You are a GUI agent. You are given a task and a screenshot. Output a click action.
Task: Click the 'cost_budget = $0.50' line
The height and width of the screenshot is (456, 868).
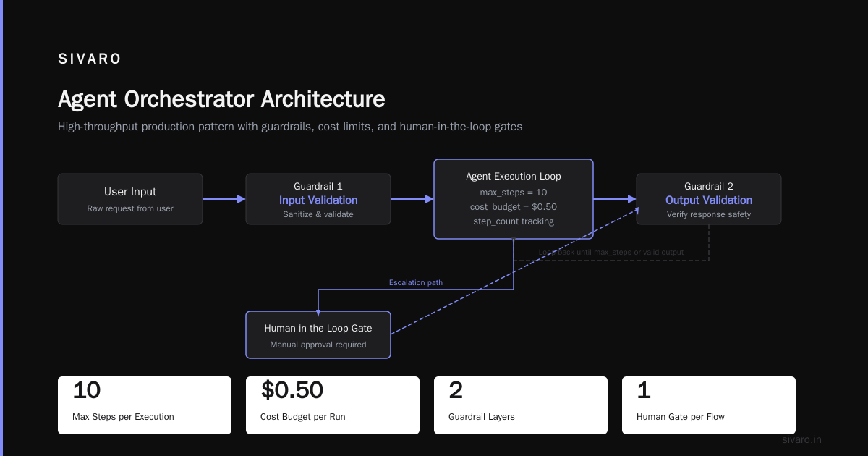(x=514, y=207)
